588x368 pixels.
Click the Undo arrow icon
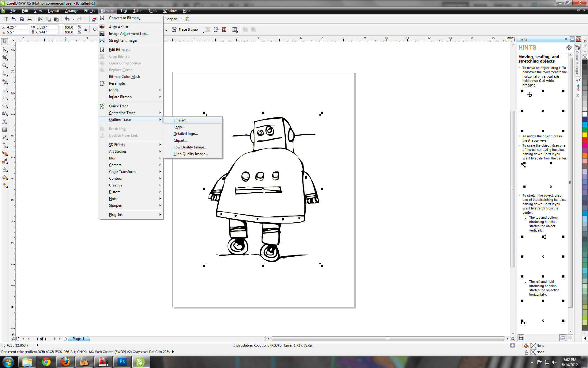pyautogui.click(x=67, y=19)
